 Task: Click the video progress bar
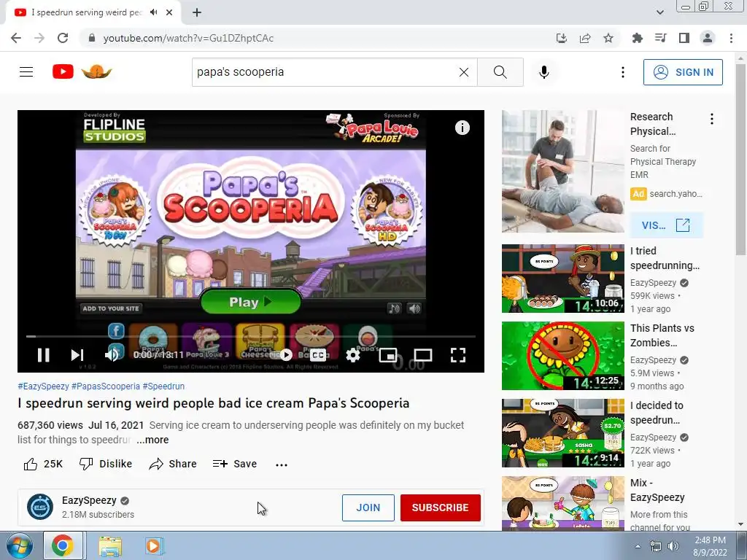pyautogui.click(x=251, y=336)
